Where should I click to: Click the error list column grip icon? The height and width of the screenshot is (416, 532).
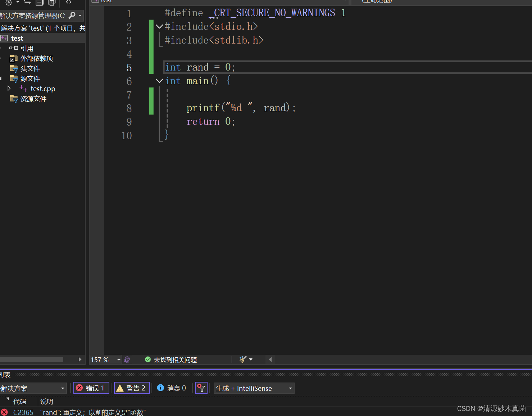tap(7, 398)
